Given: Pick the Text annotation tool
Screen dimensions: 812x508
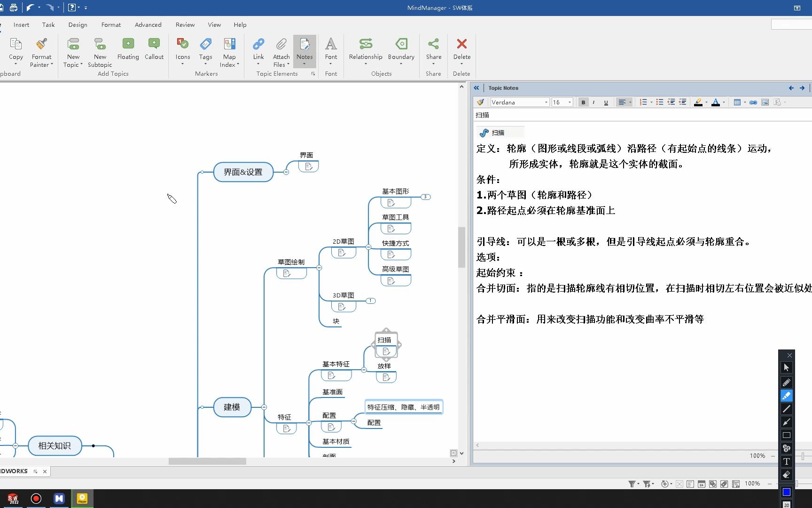Looking at the screenshot, I should pyautogui.click(x=787, y=462).
